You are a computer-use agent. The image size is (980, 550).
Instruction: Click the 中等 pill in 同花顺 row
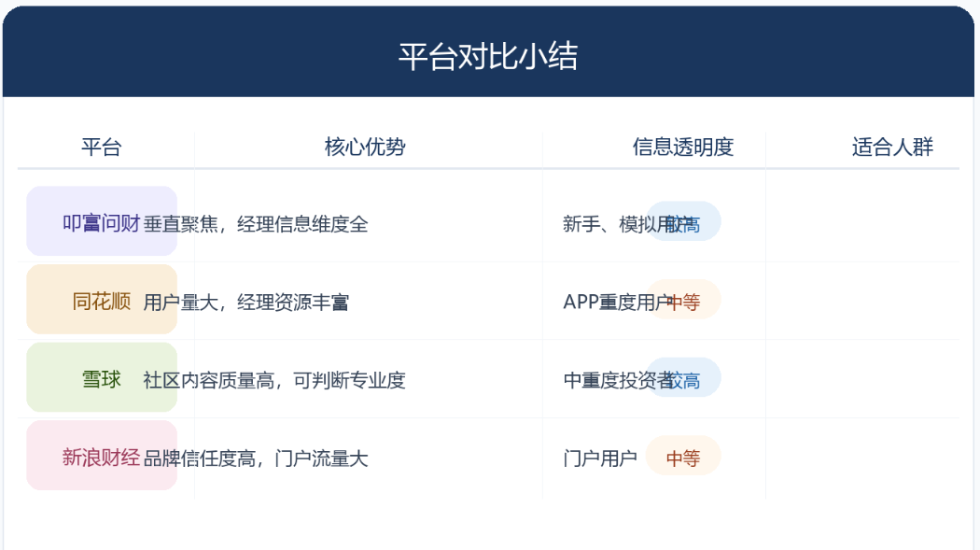point(683,300)
